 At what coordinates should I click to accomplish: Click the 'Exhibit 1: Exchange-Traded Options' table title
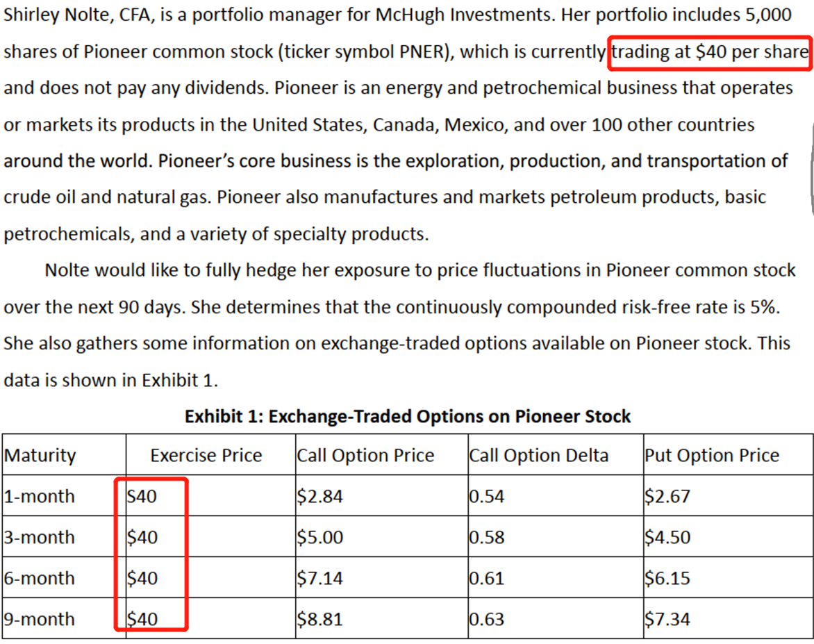[x=408, y=417]
